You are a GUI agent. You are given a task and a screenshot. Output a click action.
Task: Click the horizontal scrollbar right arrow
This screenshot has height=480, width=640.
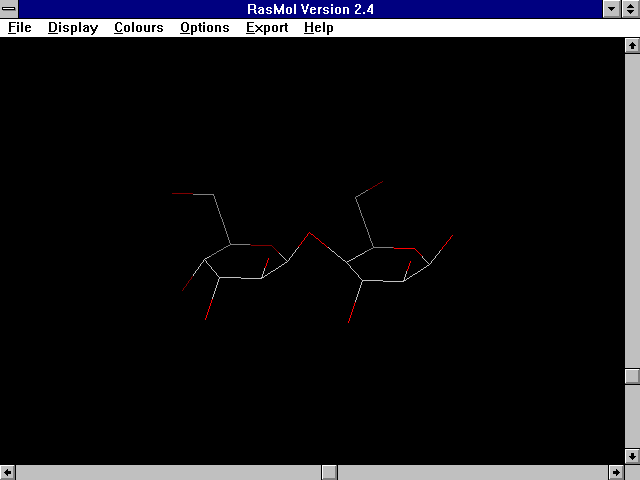[x=616, y=472]
